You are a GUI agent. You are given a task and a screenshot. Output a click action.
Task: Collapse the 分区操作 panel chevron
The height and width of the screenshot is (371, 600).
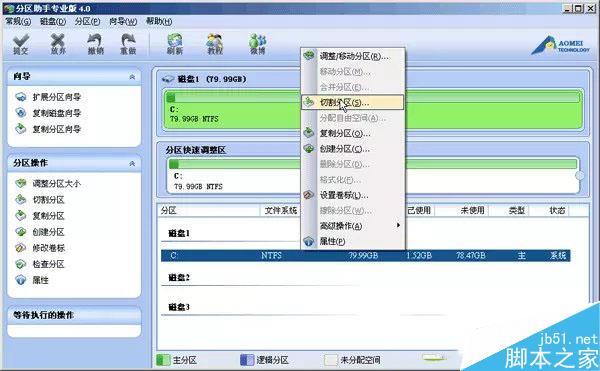click(x=132, y=163)
